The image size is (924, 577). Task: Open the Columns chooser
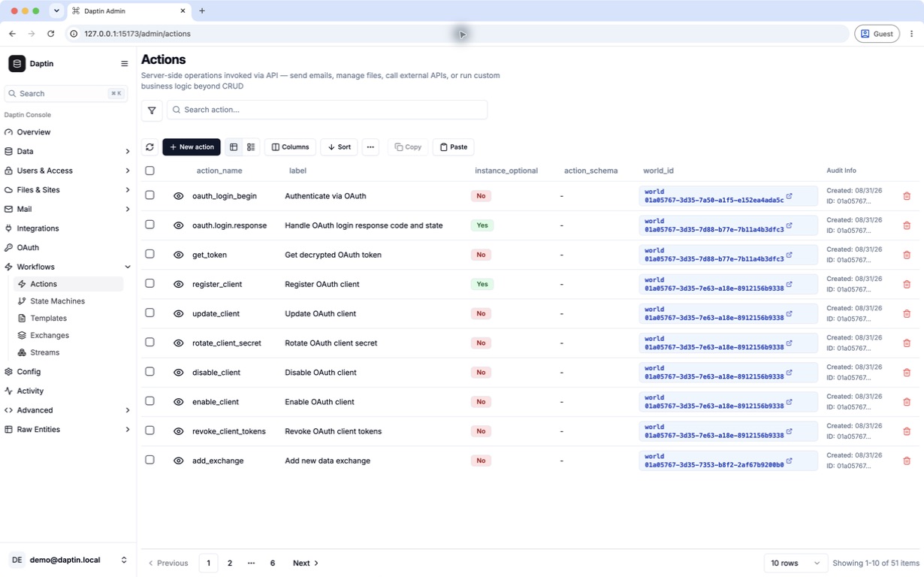click(290, 147)
